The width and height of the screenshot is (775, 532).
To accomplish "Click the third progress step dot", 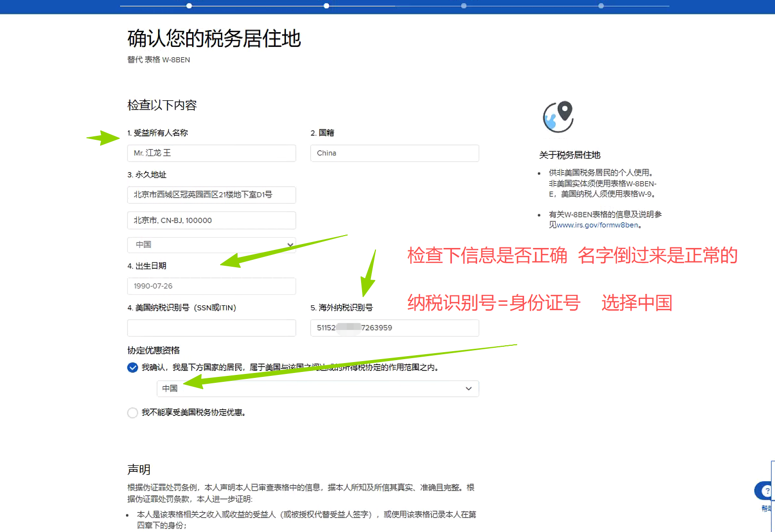I will [x=464, y=6].
